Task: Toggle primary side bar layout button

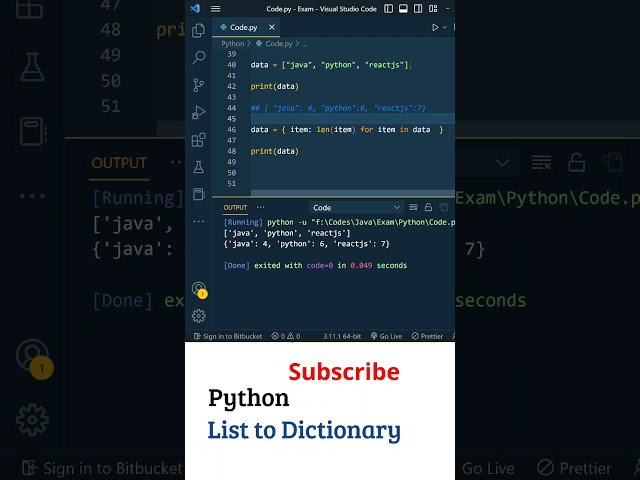Action: click(x=389, y=9)
